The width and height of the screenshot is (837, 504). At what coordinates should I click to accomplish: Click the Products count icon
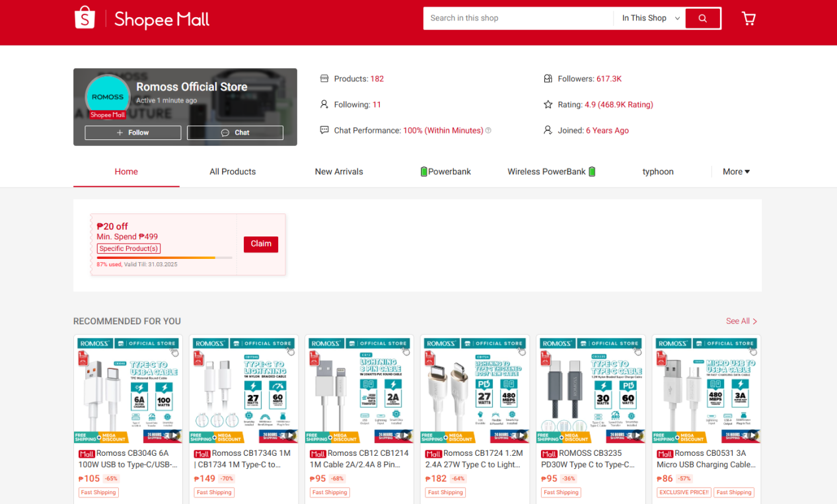tap(324, 79)
